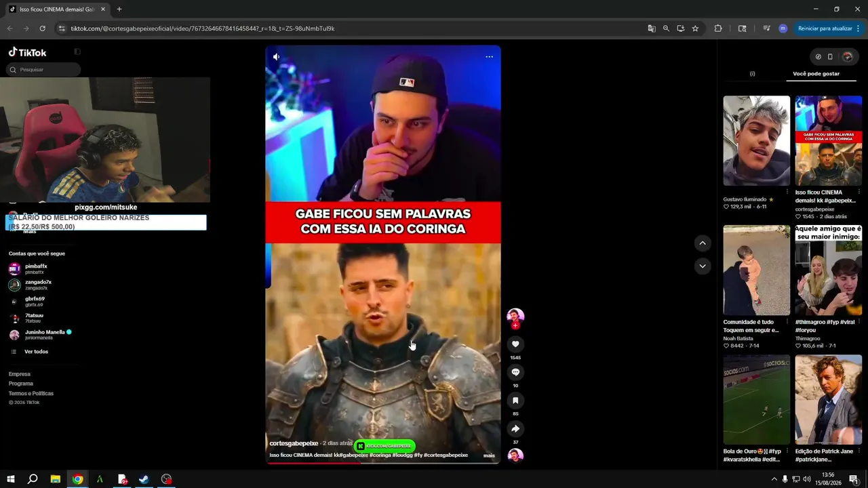The image size is (868, 488).
Task: Show hidden system tray icons
Action: (774, 479)
